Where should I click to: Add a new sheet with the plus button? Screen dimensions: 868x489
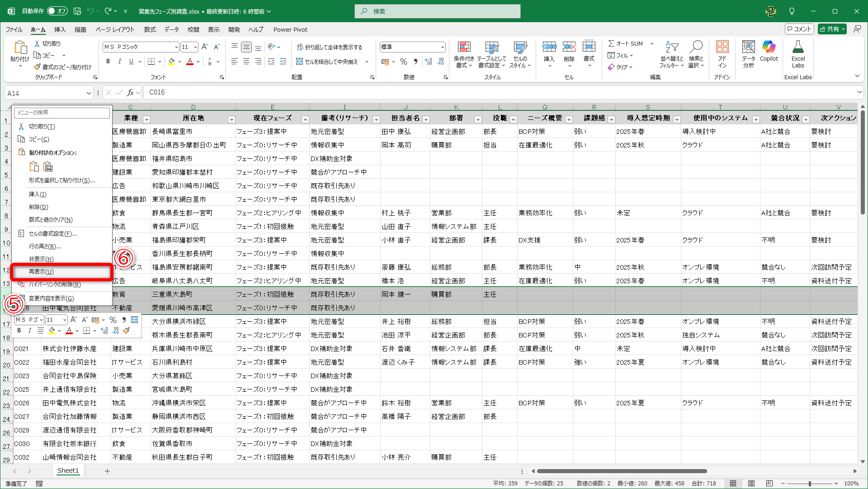click(x=107, y=471)
